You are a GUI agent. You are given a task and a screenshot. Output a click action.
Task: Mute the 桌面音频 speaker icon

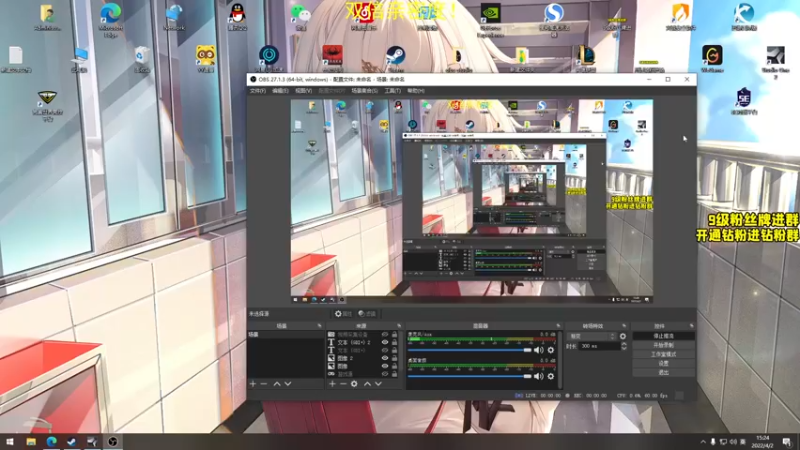pos(539,376)
